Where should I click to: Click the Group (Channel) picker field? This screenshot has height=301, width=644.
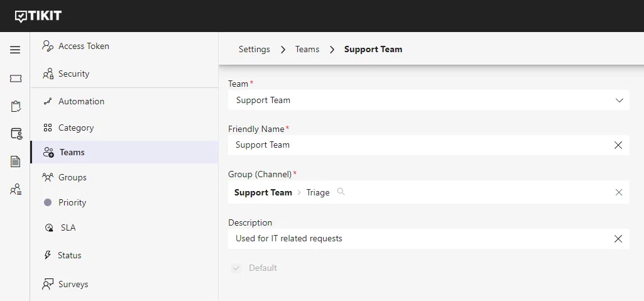428,192
